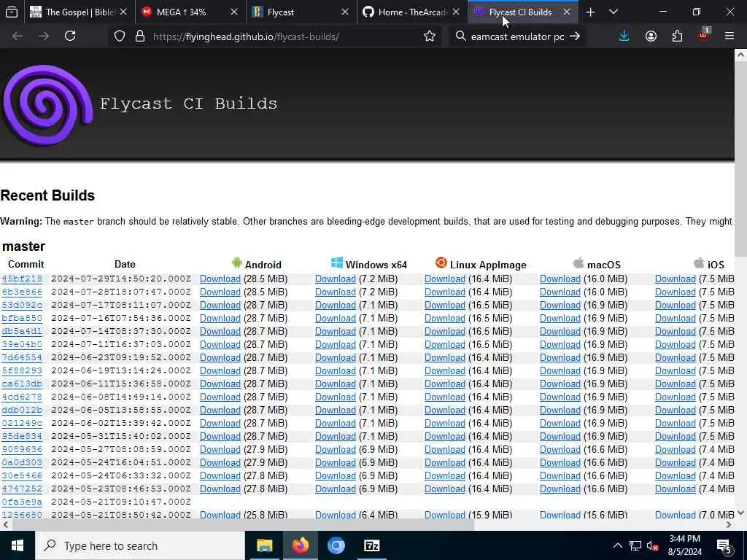Download Windows x64 build for db5a4d1
The width and height of the screenshot is (747, 560).
point(336,331)
